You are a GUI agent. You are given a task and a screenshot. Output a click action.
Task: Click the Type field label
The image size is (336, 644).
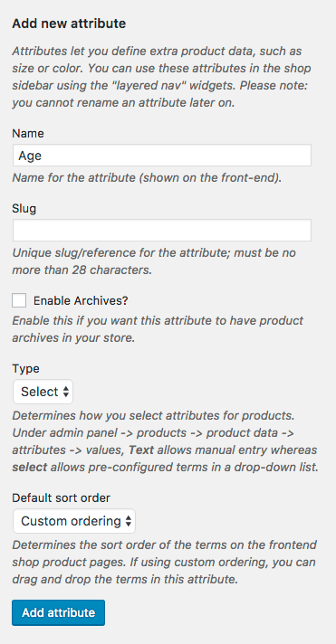pos(26,368)
